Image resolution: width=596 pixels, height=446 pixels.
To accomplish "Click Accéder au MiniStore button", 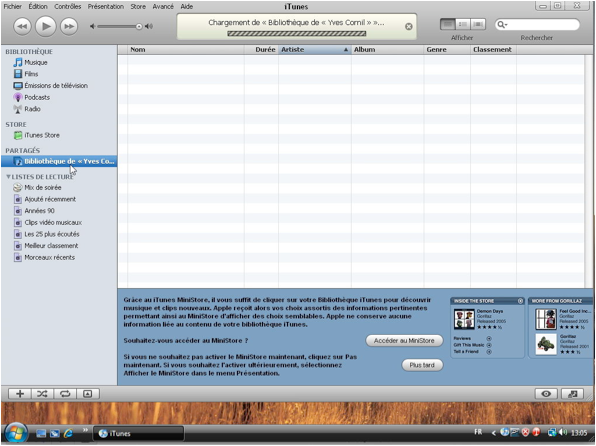I will point(404,341).
